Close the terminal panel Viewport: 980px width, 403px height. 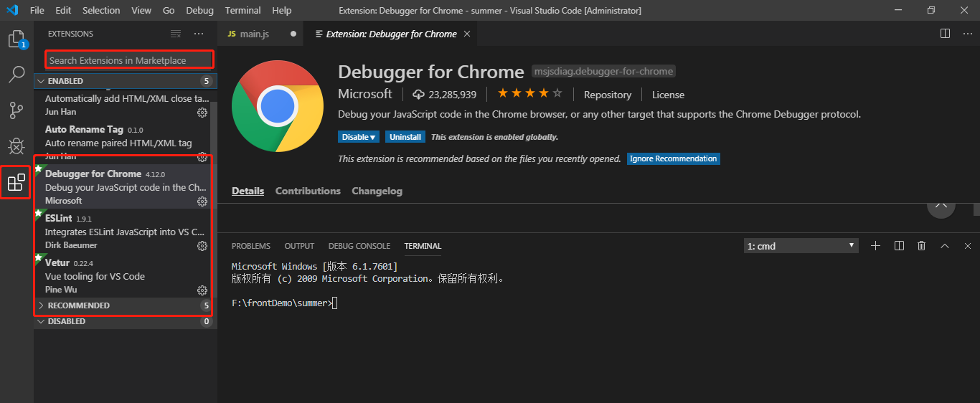pos(968,246)
